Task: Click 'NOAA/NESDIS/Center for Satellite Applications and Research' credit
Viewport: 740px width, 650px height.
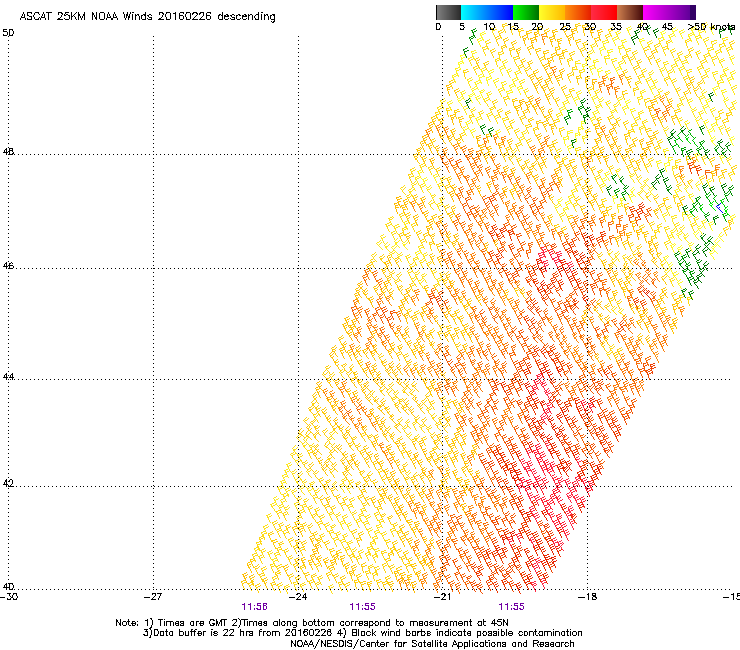Action: click(x=432, y=644)
